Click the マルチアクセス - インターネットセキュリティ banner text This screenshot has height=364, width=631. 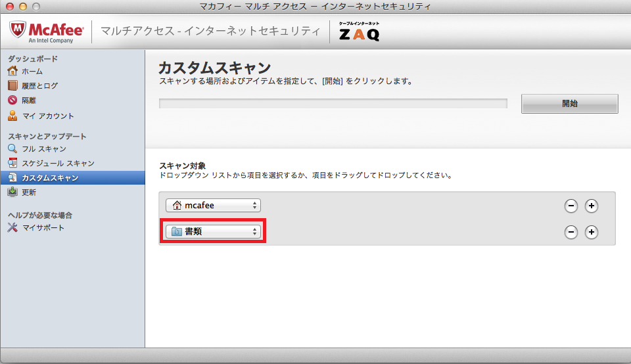210,31
